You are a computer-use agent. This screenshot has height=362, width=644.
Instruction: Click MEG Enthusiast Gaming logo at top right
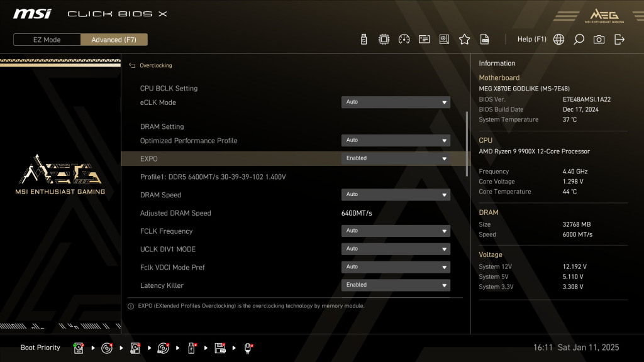point(604,16)
